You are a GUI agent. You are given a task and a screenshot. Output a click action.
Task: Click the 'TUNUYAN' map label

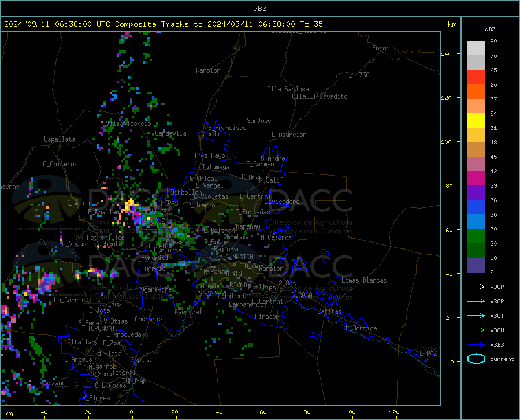coord(134,381)
